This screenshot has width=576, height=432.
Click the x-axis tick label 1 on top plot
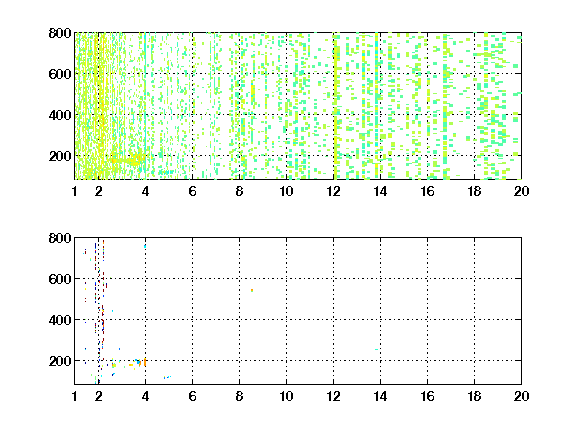coord(75,191)
